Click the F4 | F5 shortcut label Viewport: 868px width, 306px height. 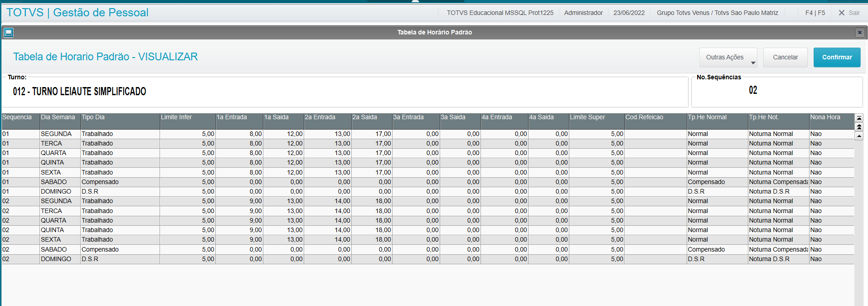815,13
